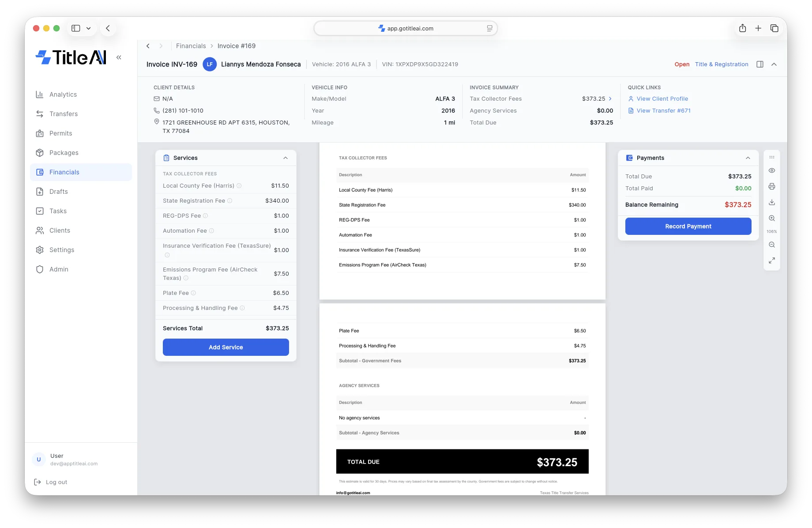Viewport: 812px width, 528px height.
Task: Click the LF client avatar
Action: 210,64
